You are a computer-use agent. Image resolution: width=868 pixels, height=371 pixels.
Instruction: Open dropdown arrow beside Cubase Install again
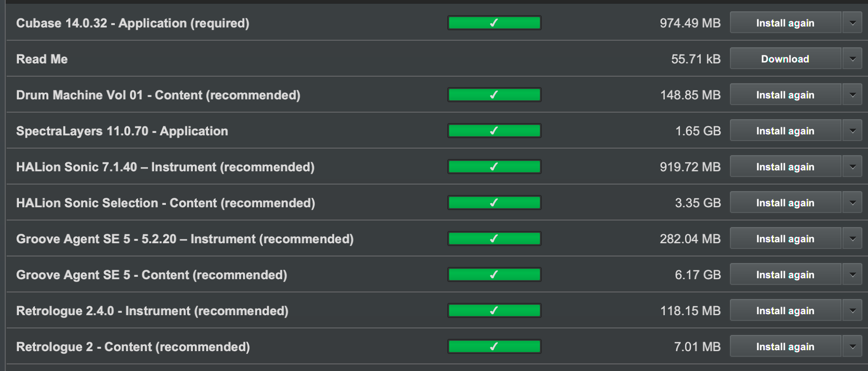click(852, 23)
